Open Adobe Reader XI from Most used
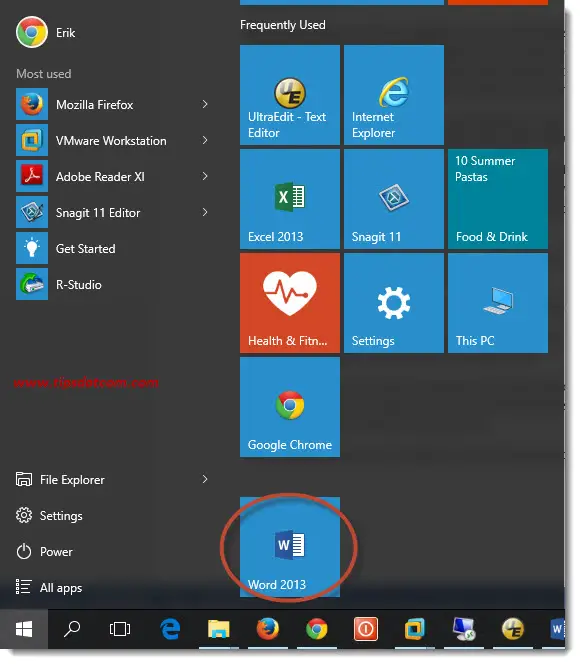Viewport: 580px width, 664px height. click(x=113, y=176)
